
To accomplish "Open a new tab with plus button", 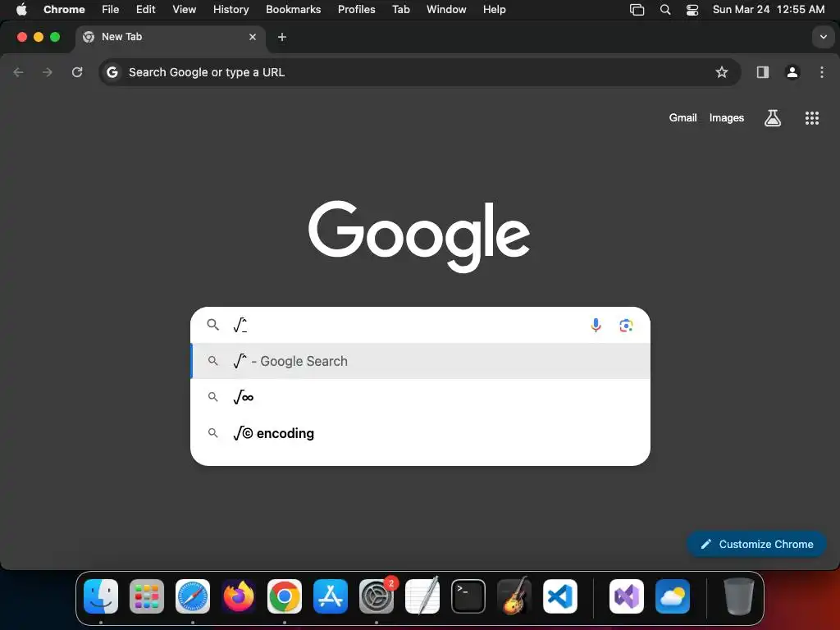I will tap(282, 37).
